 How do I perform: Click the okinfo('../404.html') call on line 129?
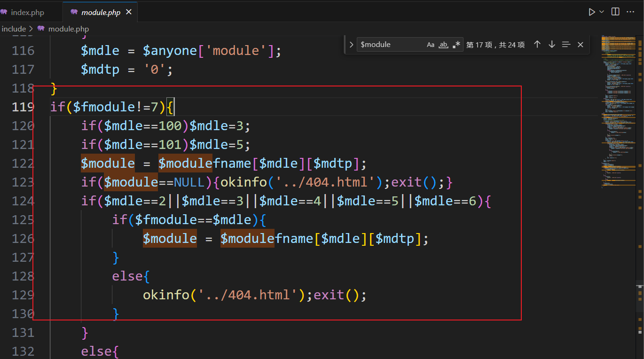point(224,295)
